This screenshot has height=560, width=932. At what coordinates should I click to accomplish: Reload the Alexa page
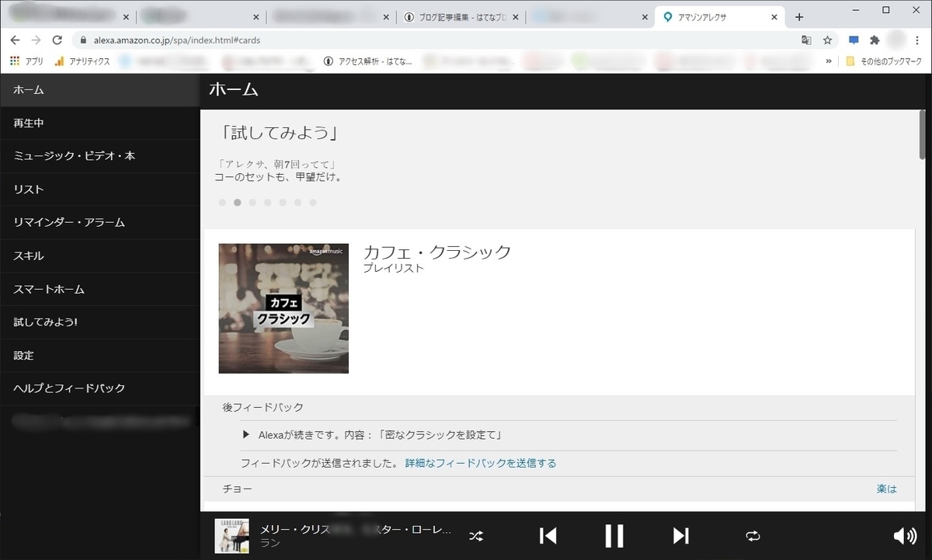click(57, 40)
